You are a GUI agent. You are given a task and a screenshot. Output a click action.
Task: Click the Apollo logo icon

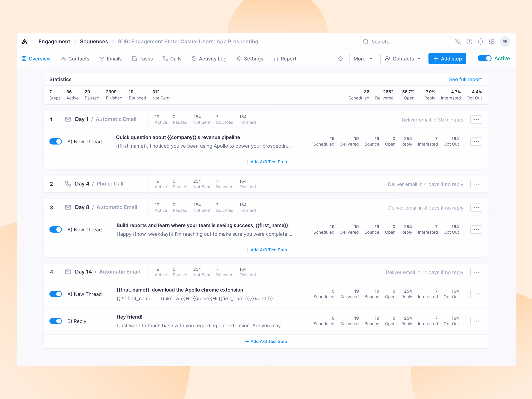[x=25, y=42]
